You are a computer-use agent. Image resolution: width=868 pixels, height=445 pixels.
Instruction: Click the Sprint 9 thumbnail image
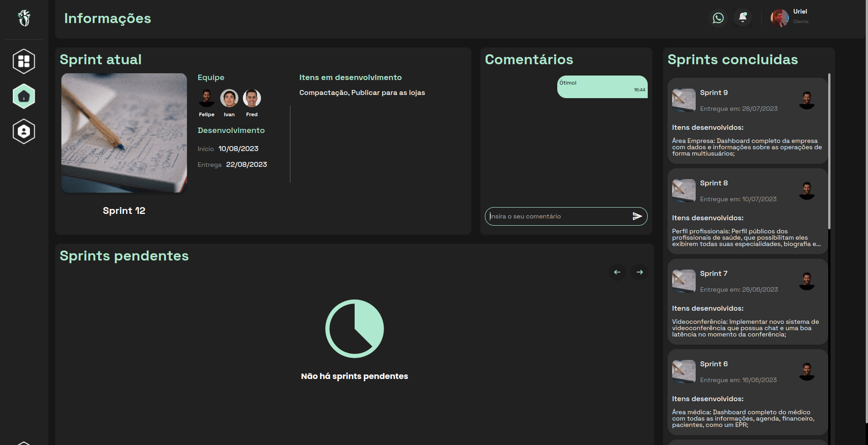coord(684,100)
